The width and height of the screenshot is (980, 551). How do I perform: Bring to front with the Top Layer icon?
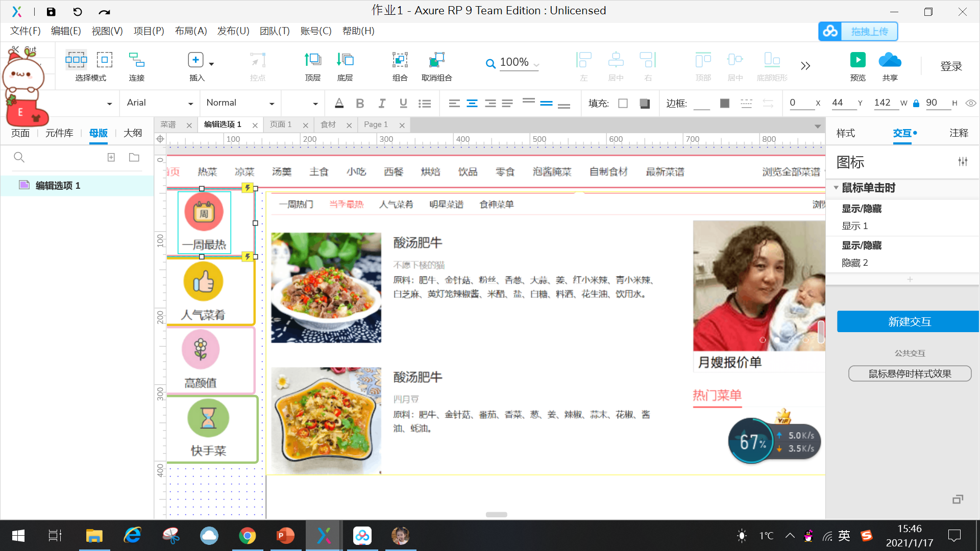tap(312, 60)
